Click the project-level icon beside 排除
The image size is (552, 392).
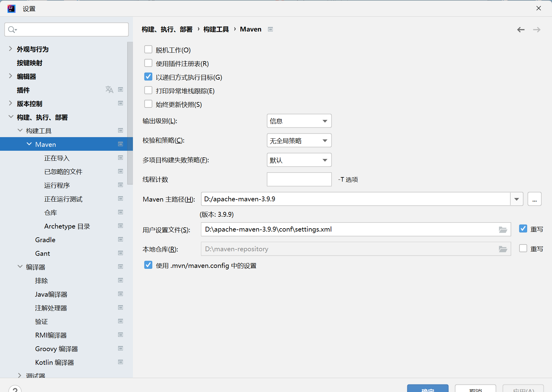[x=121, y=280]
